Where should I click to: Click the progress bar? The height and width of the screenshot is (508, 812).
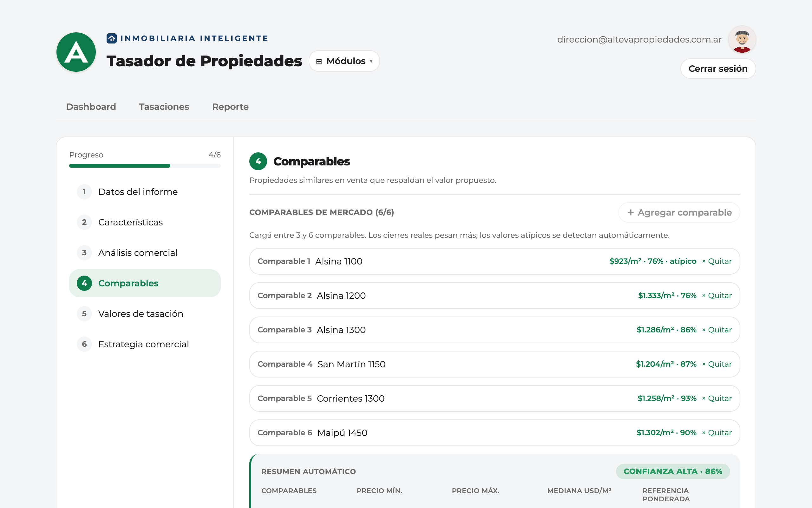point(145,166)
